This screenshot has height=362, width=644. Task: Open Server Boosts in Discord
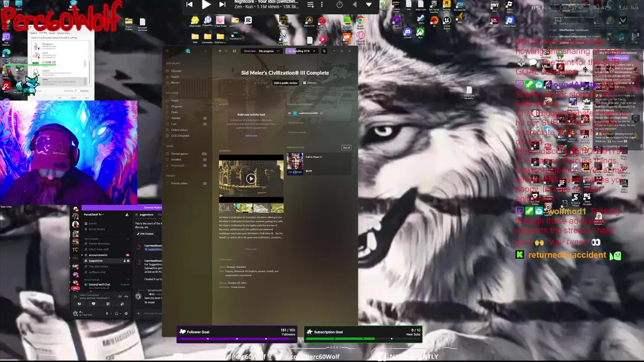pyautogui.click(x=96, y=229)
